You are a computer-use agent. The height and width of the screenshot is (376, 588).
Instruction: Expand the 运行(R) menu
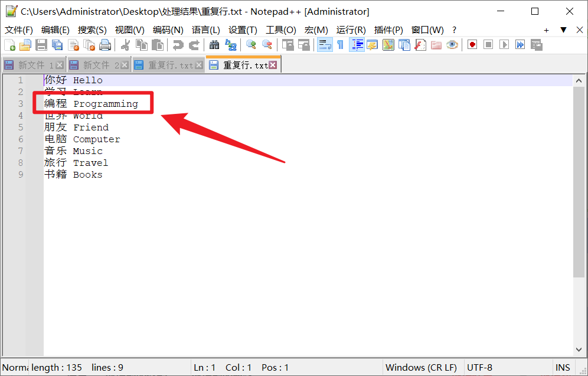(x=351, y=30)
